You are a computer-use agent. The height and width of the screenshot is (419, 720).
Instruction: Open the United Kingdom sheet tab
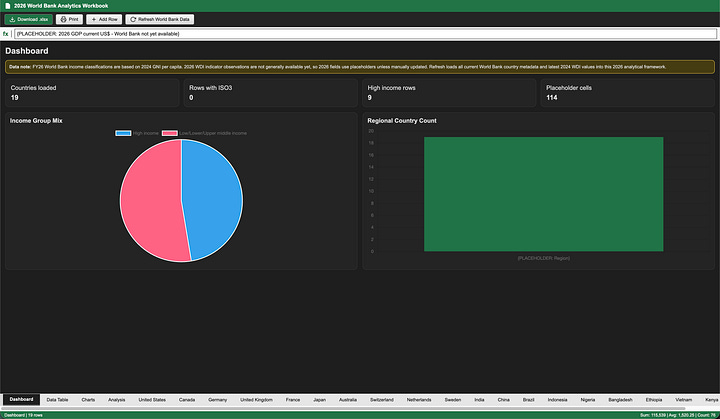[x=256, y=400]
